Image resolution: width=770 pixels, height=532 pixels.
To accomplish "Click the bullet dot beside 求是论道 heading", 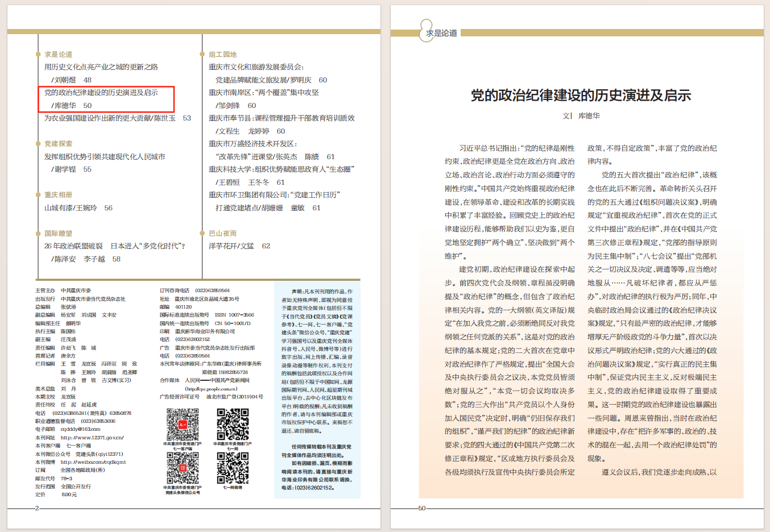I will click(38, 55).
